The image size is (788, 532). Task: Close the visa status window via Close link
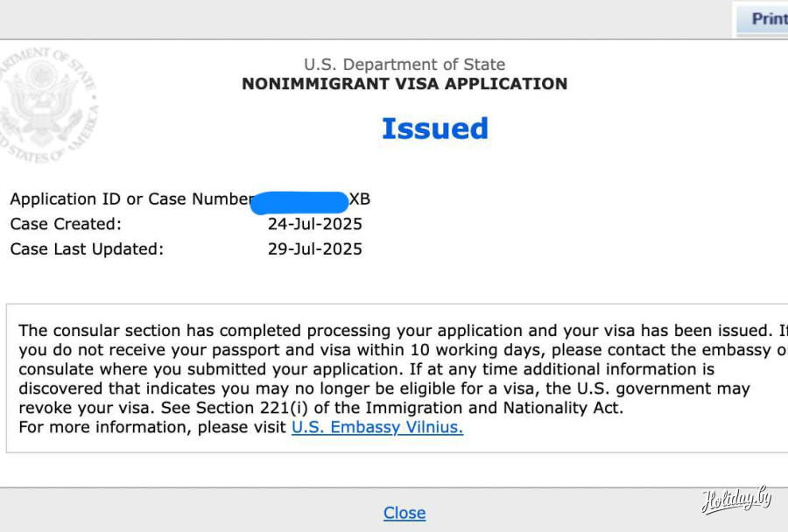(405, 513)
